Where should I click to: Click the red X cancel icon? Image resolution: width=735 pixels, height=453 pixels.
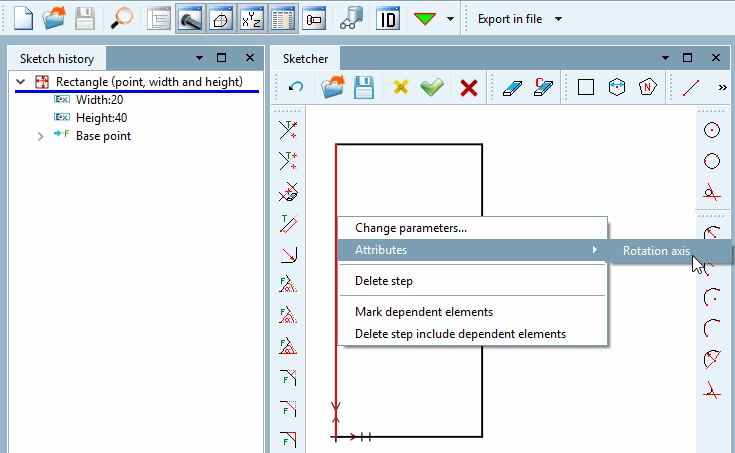468,88
